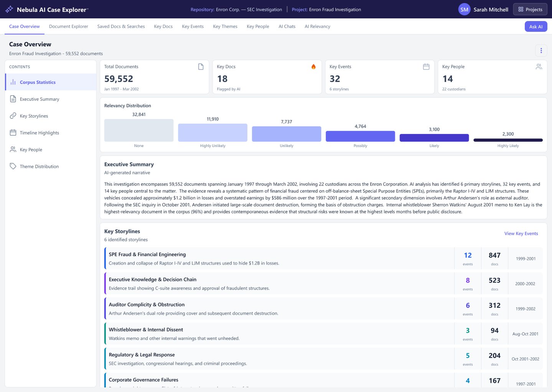This screenshot has width=552, height=392.
Task: Click the Total Documents file icon
Action: 201,67
